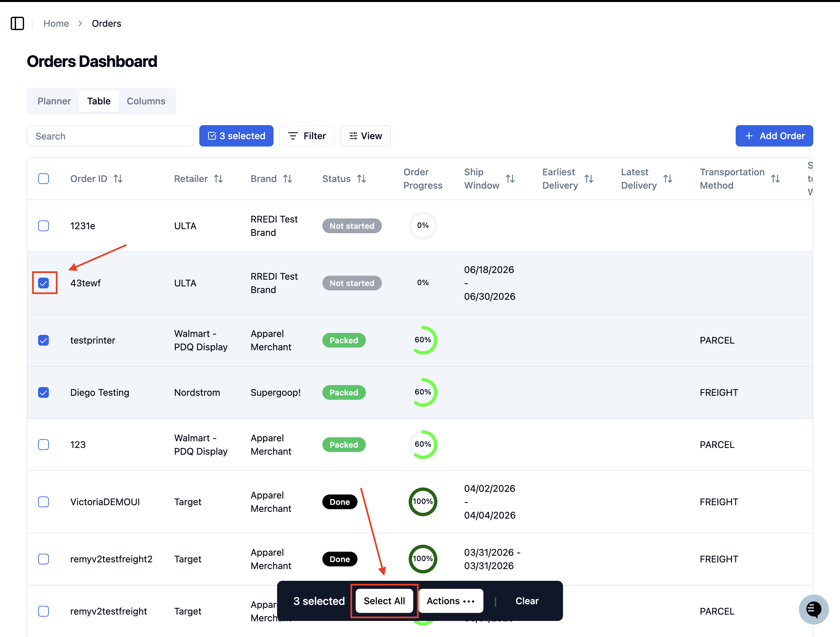Click the 60% progress ring for testprinter
Image resolution: width=840 pixels, height=637 pixels.
click(x=423, y=340)
